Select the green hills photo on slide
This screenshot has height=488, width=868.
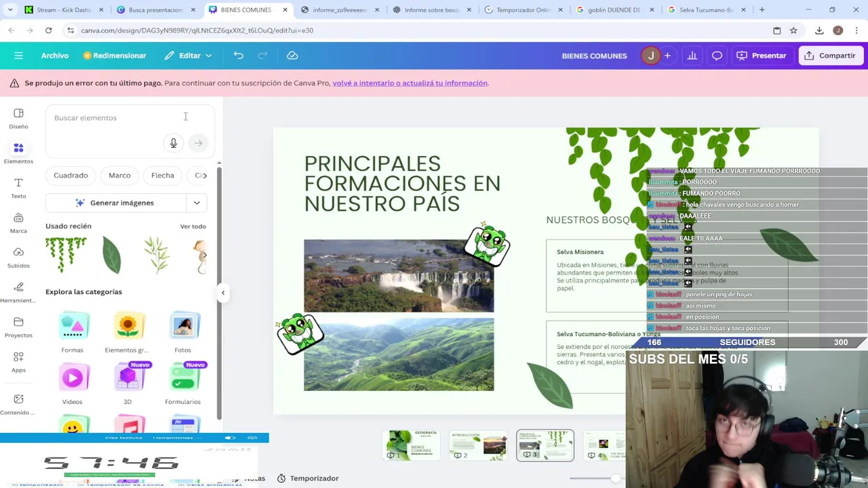tap(399, 354)
